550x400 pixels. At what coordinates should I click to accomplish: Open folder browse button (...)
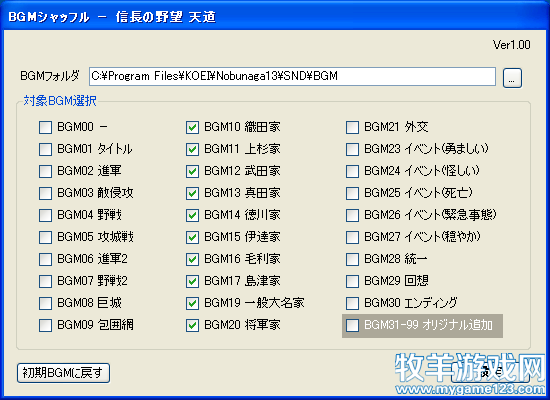(512, 78)
